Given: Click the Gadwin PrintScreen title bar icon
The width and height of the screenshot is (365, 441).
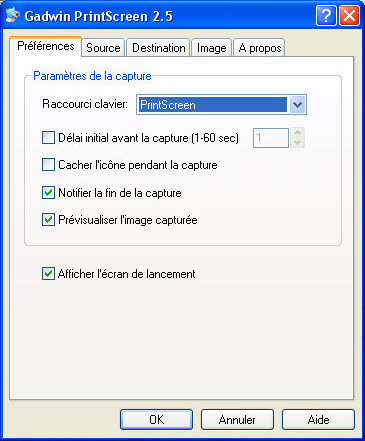Looking at the screenshot, I should coord(13,16).
